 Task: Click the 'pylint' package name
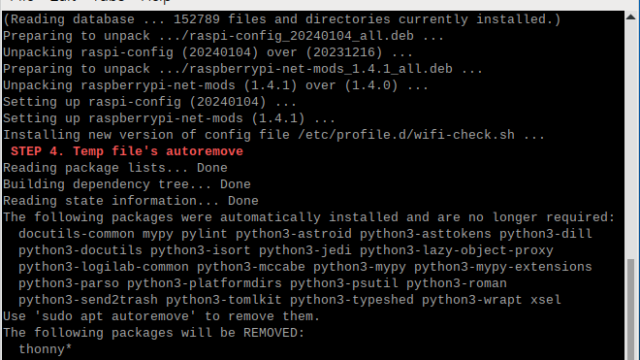click(204, 234)
